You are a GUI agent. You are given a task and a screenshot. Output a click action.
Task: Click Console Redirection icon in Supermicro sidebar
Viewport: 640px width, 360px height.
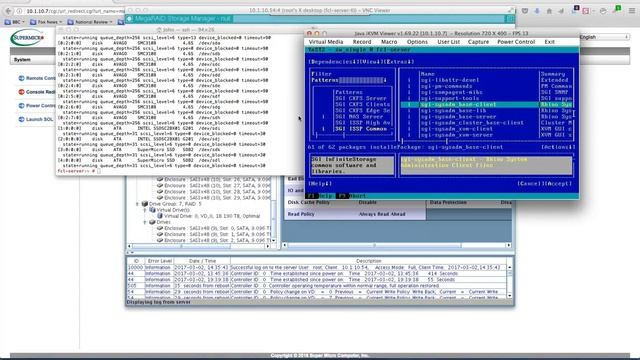point(21,92)
